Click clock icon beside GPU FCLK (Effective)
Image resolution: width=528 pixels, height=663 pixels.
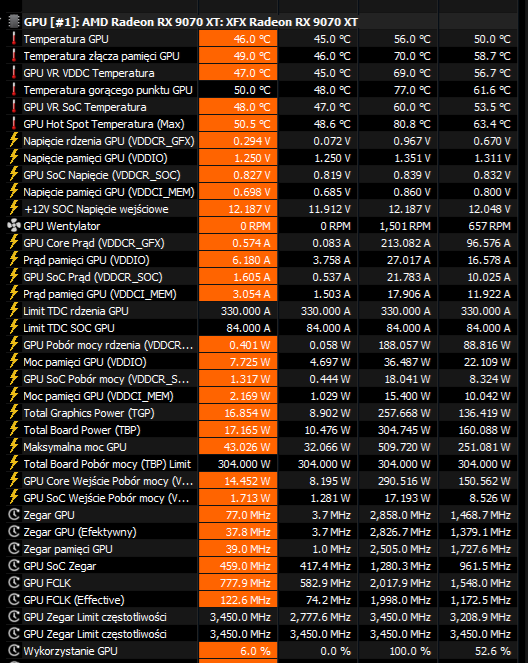point(14,600)
